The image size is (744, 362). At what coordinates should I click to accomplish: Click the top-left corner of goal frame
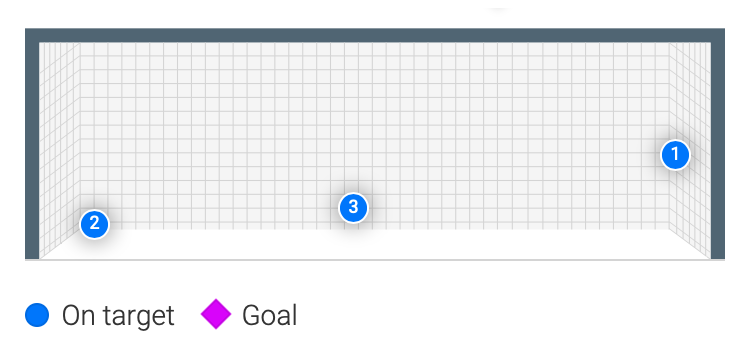tap(32, 36)
